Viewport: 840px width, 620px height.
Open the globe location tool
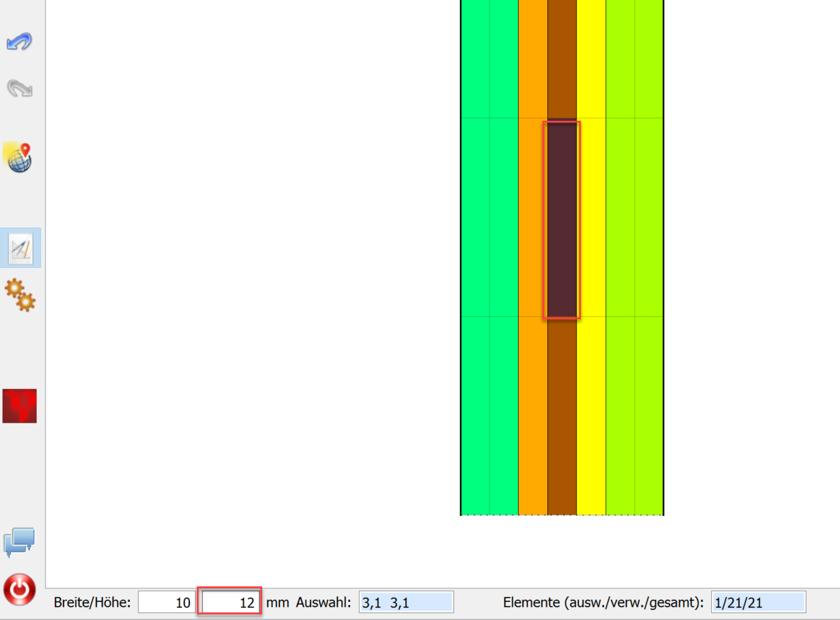pos(19,158)
